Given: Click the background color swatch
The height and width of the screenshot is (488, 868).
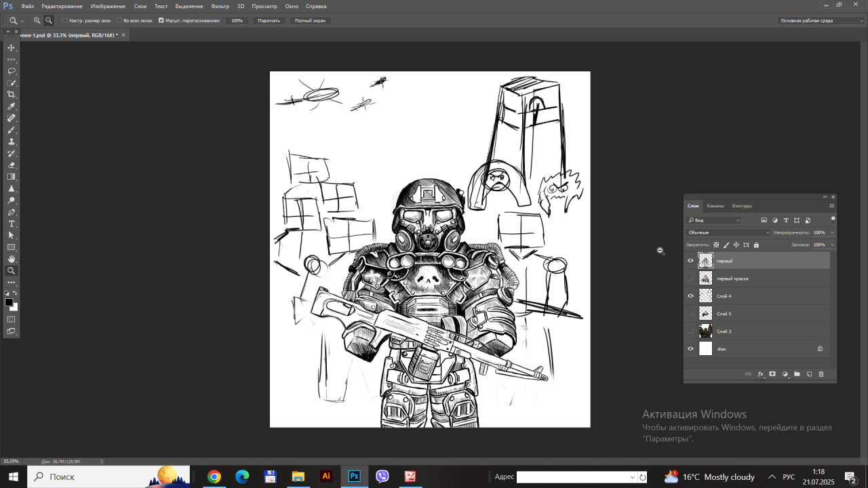Looking at the screenshot, I should click(14, 307).
